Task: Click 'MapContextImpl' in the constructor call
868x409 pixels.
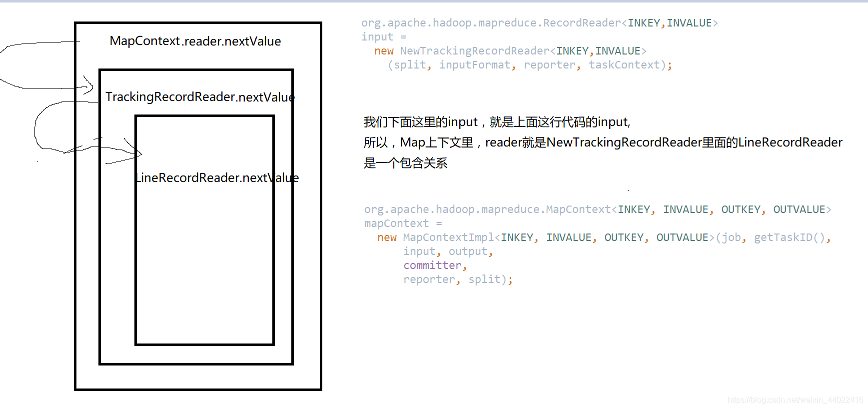Action: [x=448, y=237]
